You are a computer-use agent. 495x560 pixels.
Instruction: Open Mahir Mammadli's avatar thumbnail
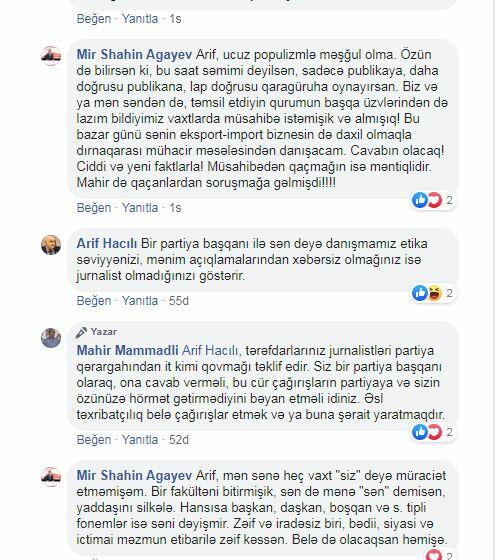coord(51,338)
